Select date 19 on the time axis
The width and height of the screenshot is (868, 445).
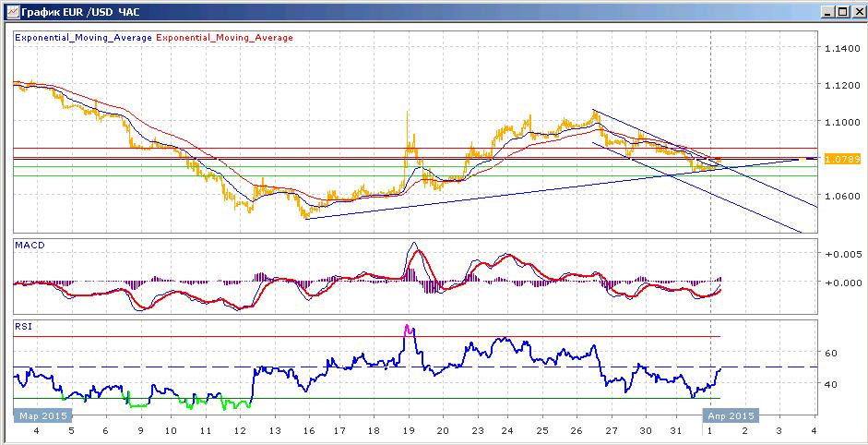click(x=409, y=430)
